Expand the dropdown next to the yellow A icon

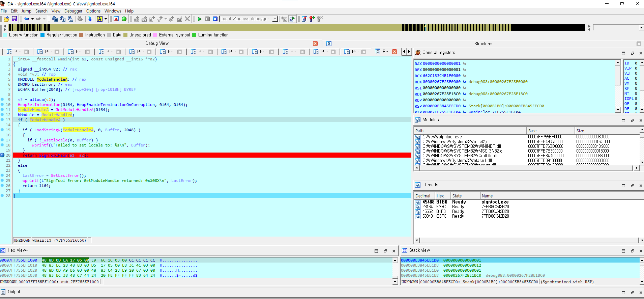(x=106, y=19)
